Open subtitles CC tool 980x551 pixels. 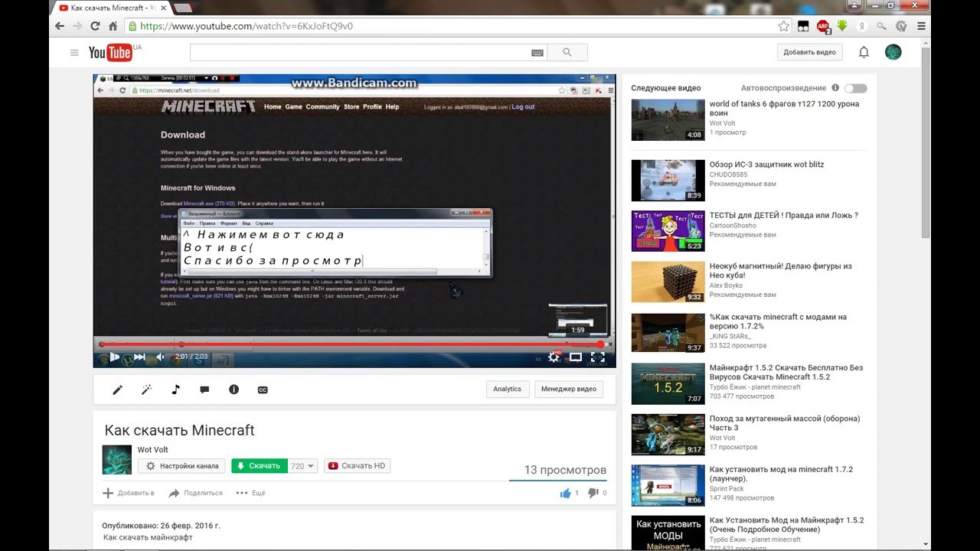pyautogui.click(x=263, y=390)
